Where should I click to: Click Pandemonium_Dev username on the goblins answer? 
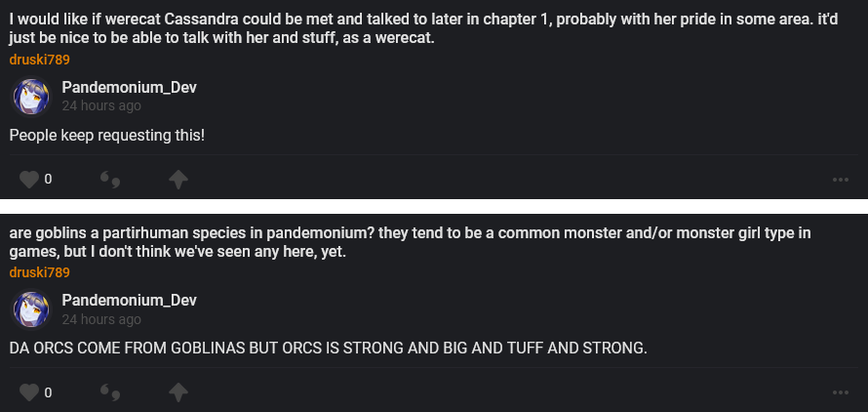(129, 301)
